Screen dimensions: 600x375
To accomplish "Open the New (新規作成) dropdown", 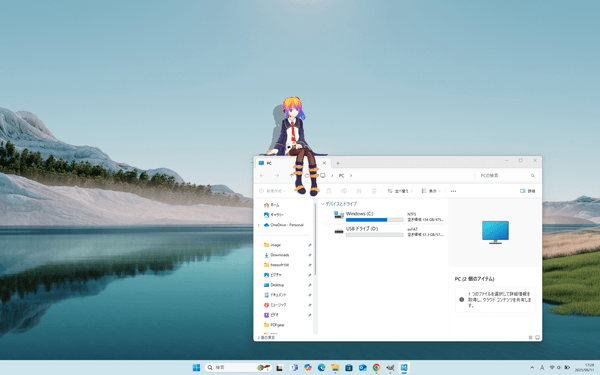I will (272, 191).
